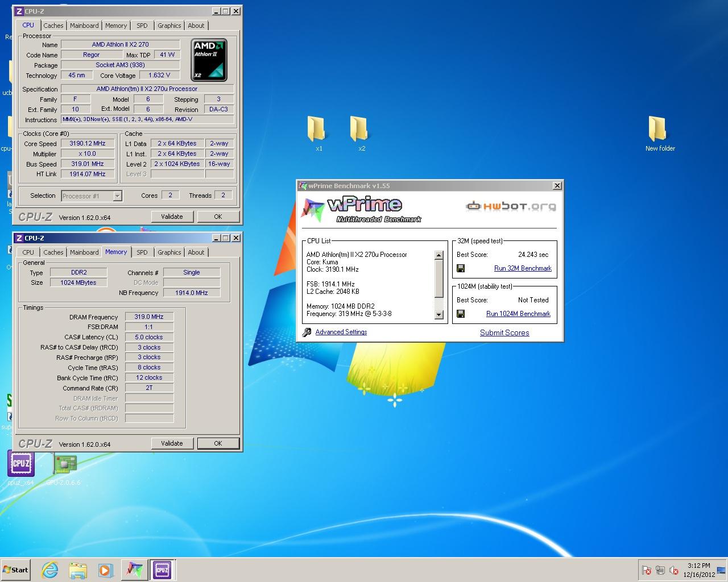This screenshot has width=728, height=582.
Task: Switch to the Mainboard tab in top CPU-Z
Action: 84,26
